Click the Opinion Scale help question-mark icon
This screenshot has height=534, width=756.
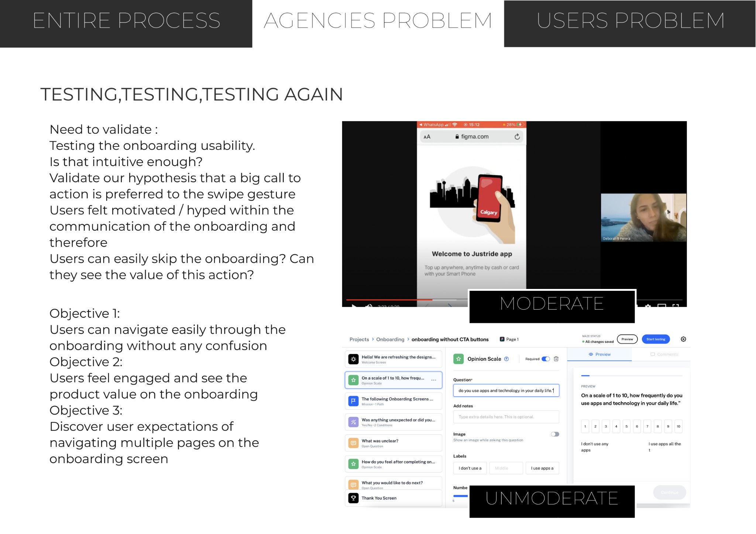point(506,359)
